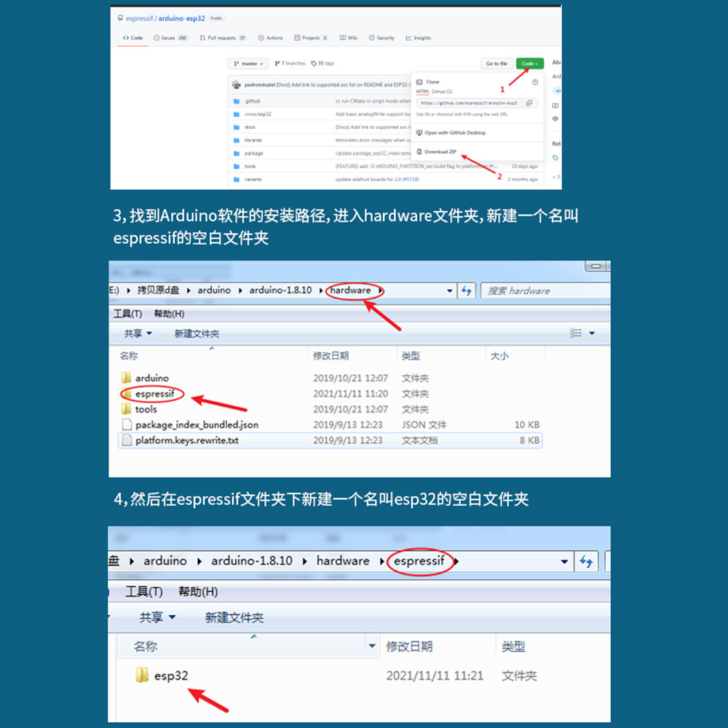Viewport: 728px width, 728px height.
Task: Sort by 修改日期 column in hardware window
Action: (331, 356)
